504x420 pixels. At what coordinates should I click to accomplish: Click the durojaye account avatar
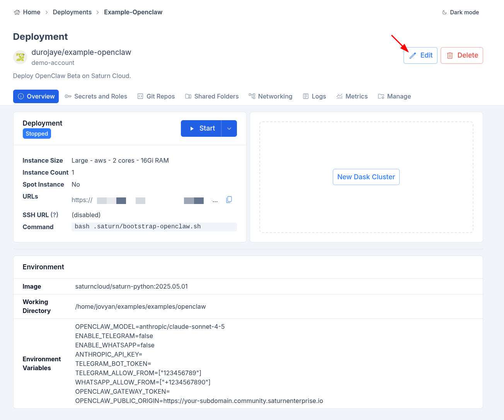(x=20, y=57)
